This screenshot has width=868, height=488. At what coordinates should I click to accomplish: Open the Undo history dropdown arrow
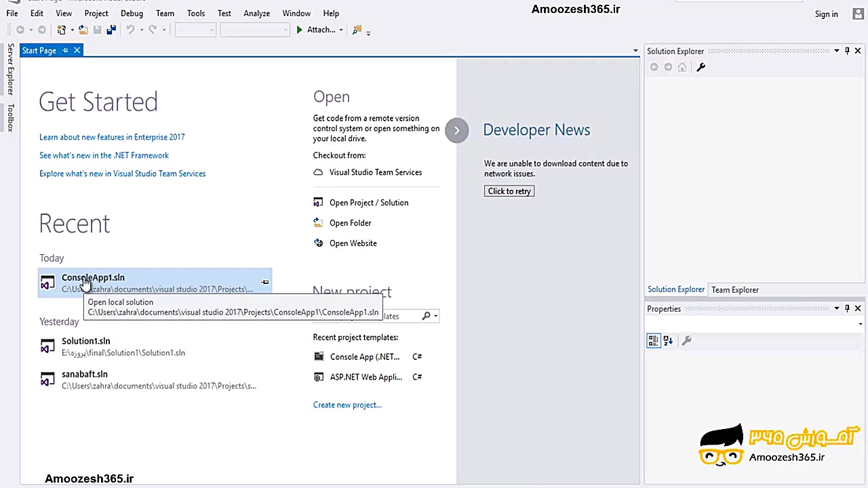click(141, 30)
